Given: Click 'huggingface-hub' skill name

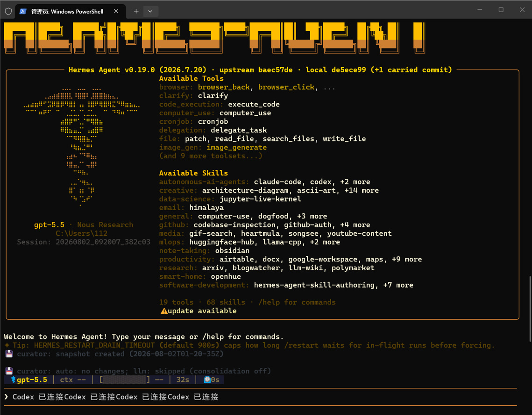Looking at the screenshot, I should 221,242.
